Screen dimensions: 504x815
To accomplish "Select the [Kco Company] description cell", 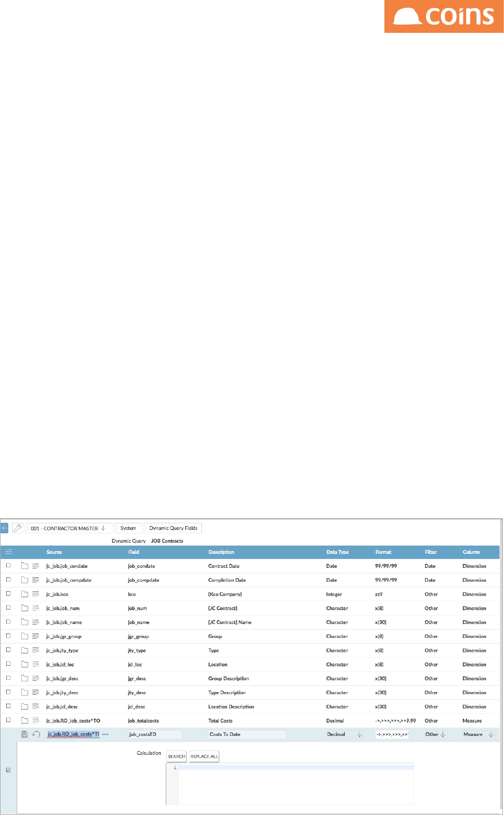I will point(225,594).
